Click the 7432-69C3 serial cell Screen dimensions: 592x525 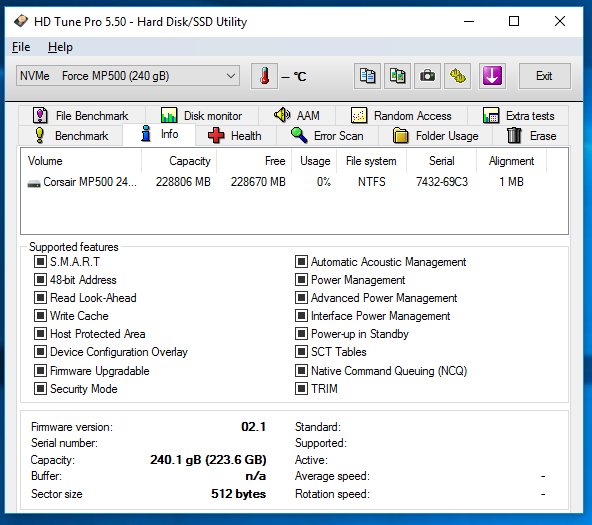click(442, 182)
